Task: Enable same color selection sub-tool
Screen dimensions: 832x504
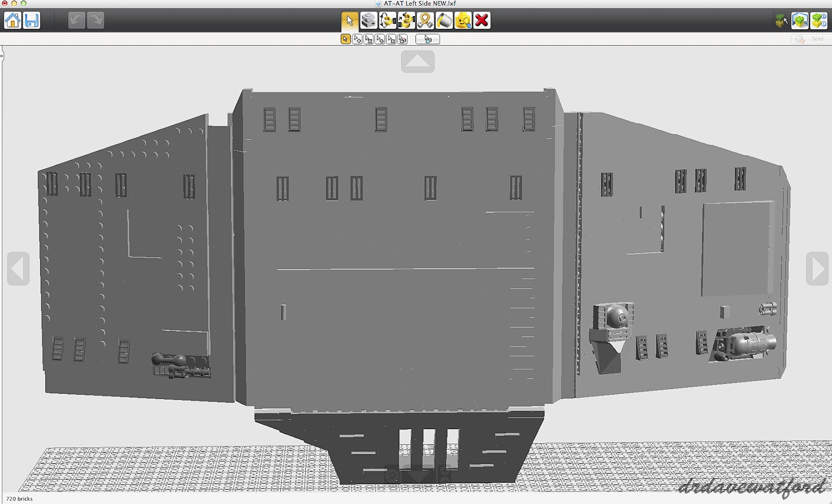Action: (x=380, y=39)
